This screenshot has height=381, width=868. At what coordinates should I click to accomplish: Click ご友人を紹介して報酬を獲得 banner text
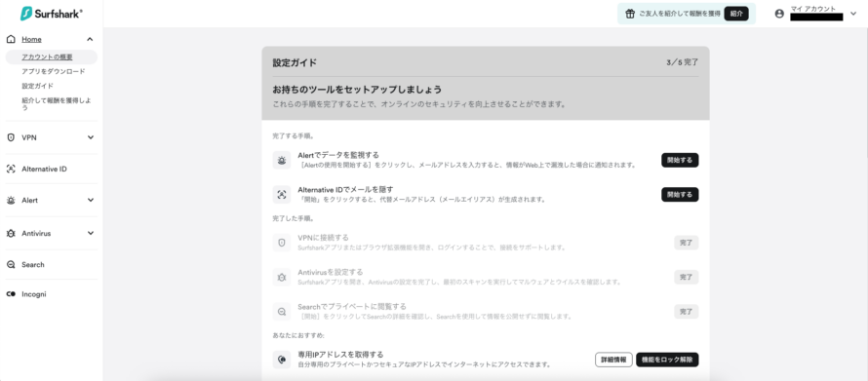coord(680,15)
